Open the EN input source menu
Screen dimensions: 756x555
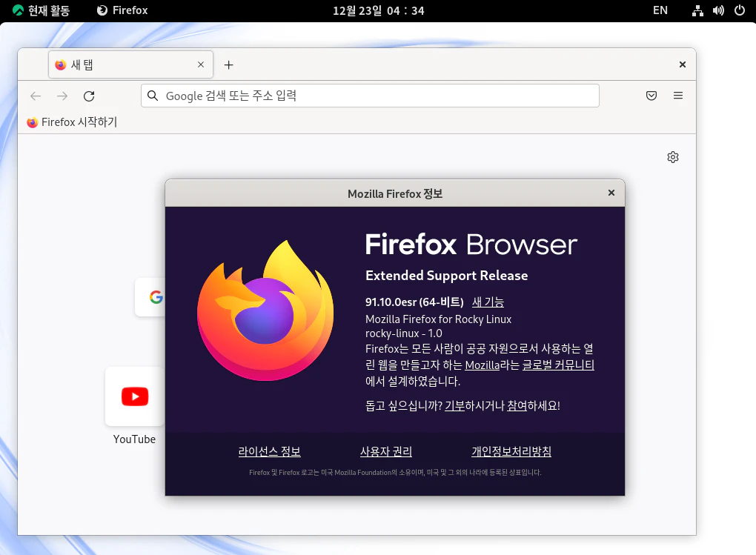(x=660, y=10)
